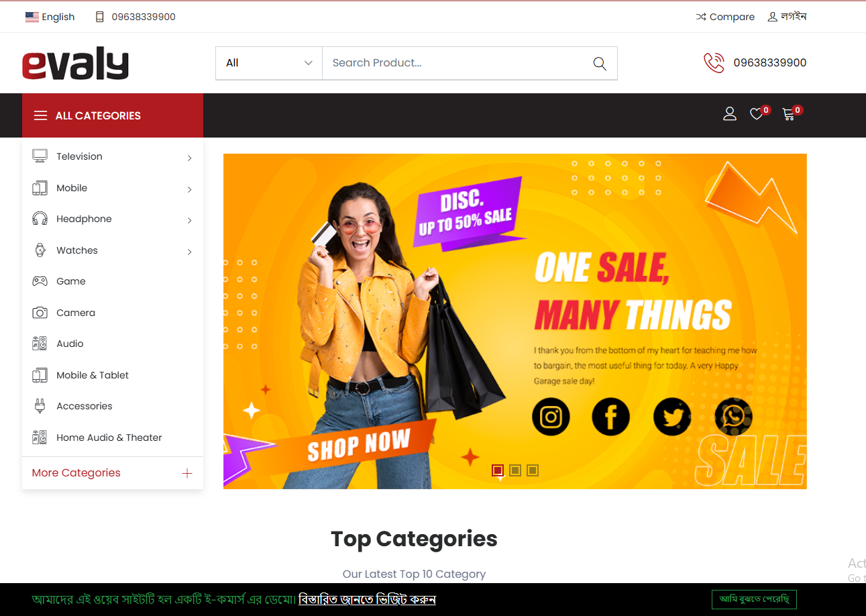Click the Instagram icon on the banner
The image size is (866, 616).
click(551, 417)
